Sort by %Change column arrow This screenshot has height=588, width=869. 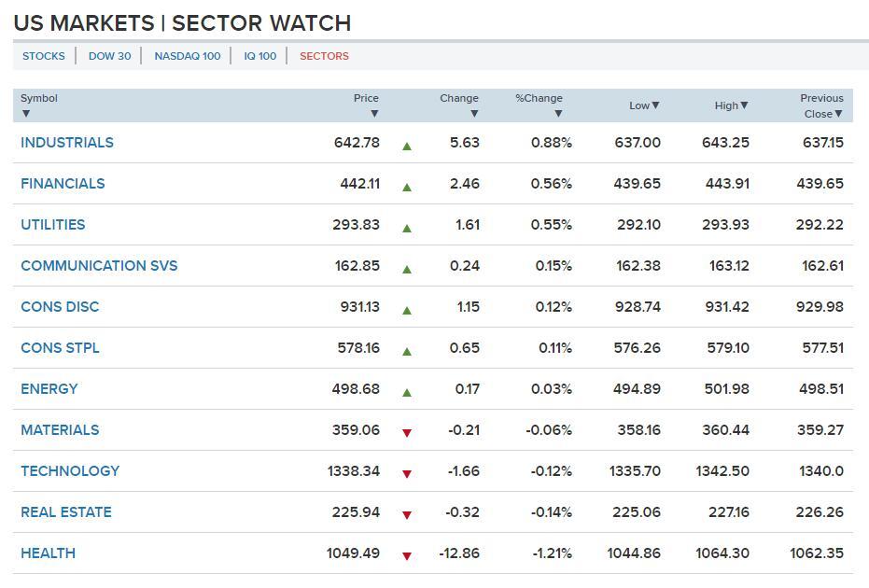click(558, 114)
